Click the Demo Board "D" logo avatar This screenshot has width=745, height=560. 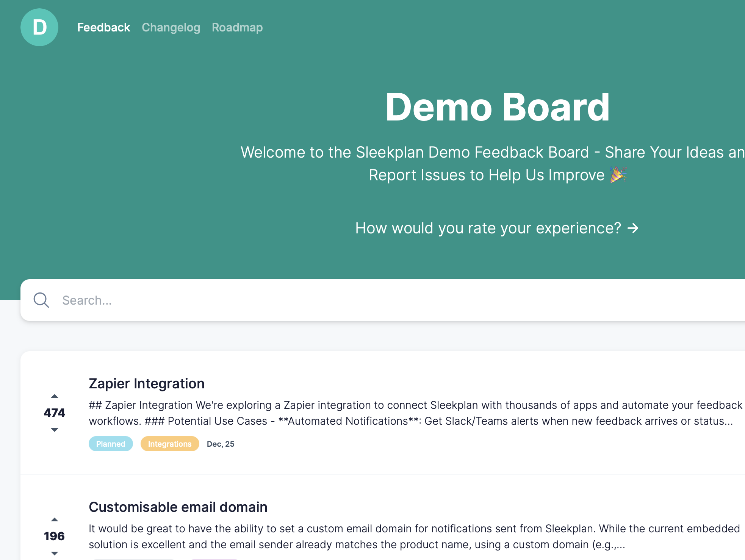coord(39,27)
